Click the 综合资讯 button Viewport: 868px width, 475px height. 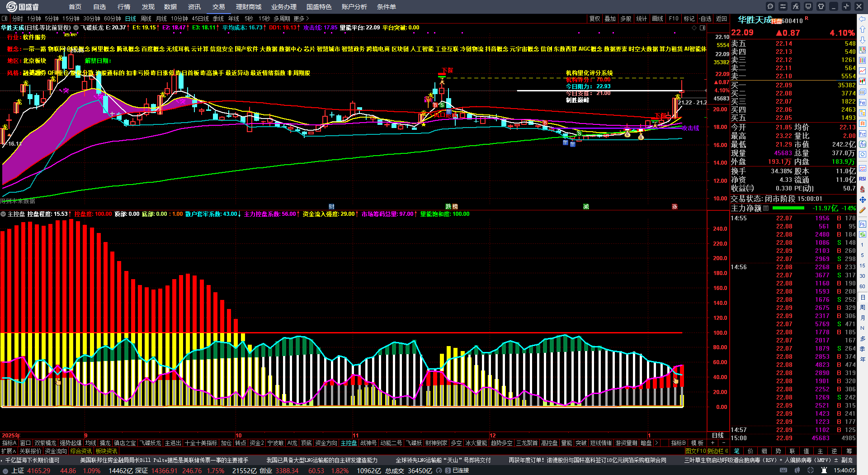[81, 451]
